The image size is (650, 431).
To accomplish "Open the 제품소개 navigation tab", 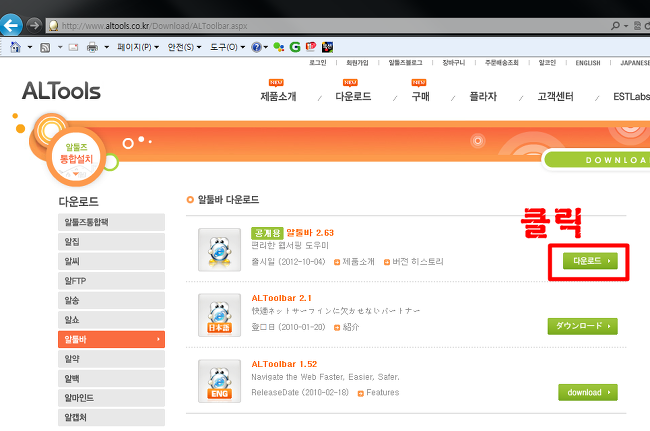I will pyautogui.click(x=278, y=96).
